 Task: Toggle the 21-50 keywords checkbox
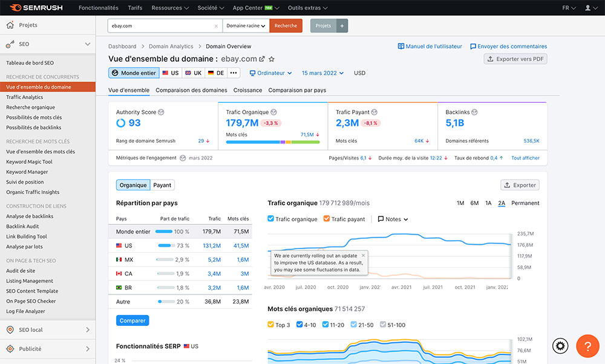tap(354, 324)
